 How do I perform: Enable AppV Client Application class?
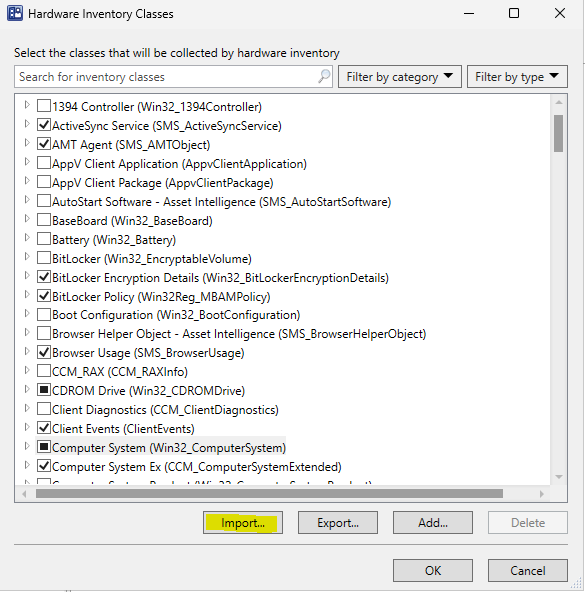pyautogui.click(x=44, y=163)
